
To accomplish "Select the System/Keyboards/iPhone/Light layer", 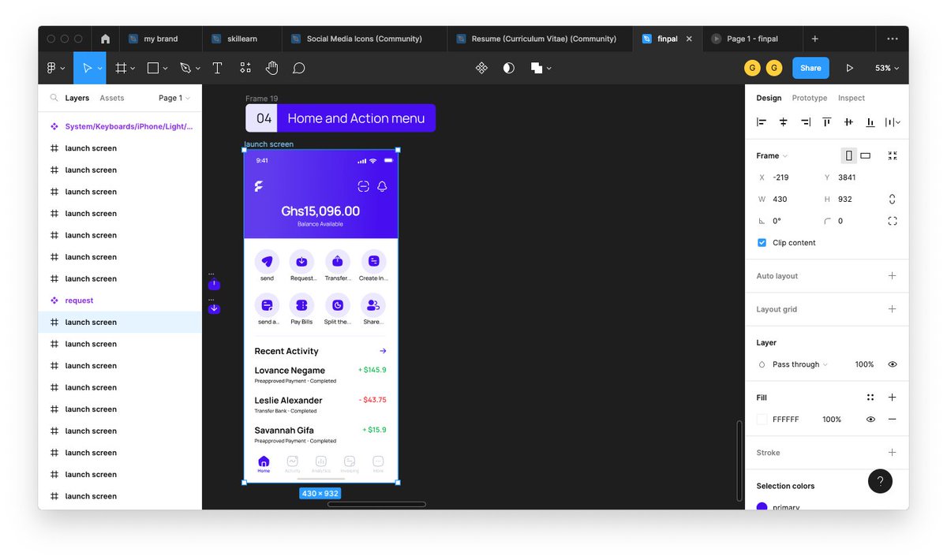I will pos(120,126).
